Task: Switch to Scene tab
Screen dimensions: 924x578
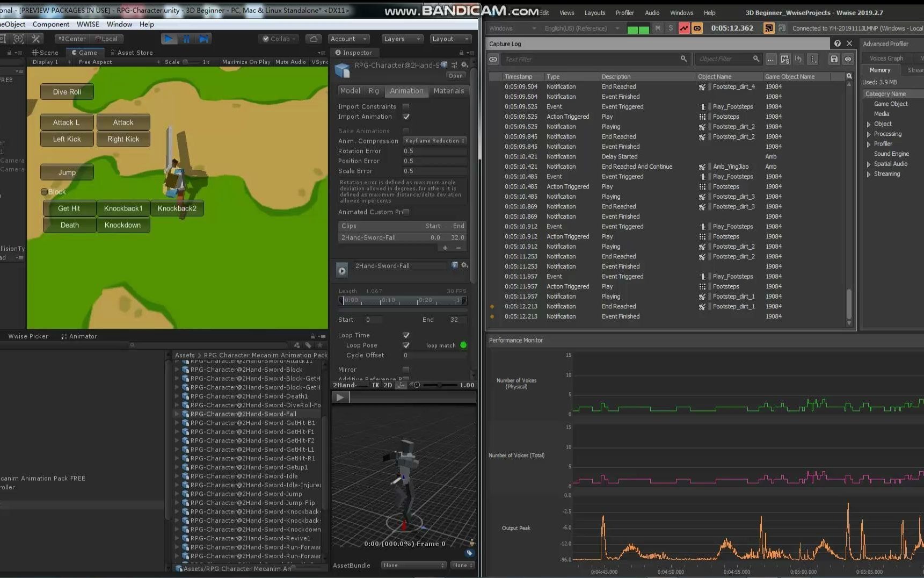Action: click(45, 53)
